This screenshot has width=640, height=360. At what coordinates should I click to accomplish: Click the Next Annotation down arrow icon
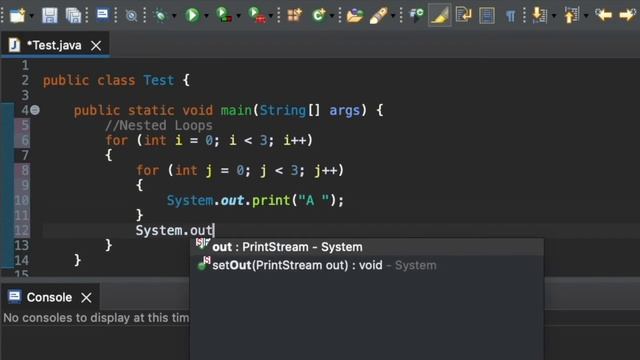click(x=540, y=16)
